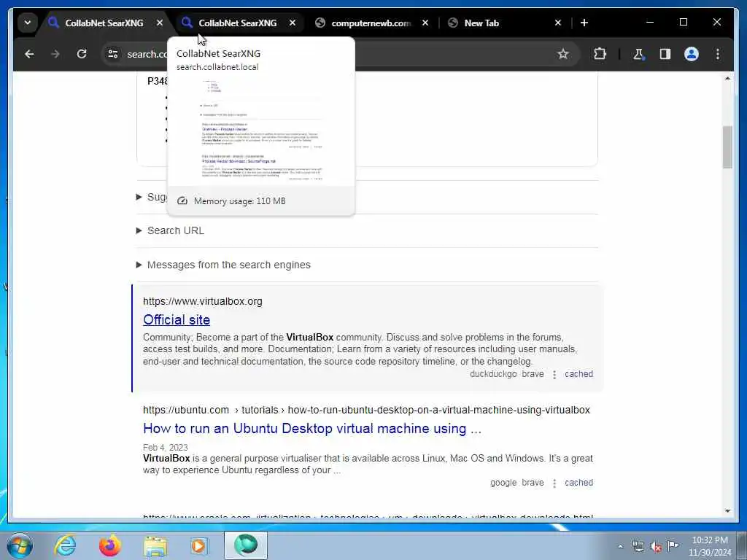
Task: Click the scrollbar up arrow
Action: coord(727,78)
